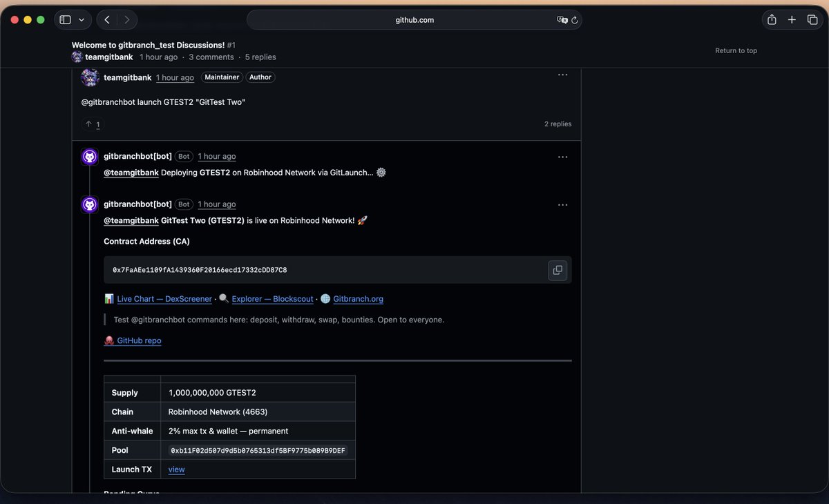
Task: Click the Launch TX view link
Action: point(177,469)
